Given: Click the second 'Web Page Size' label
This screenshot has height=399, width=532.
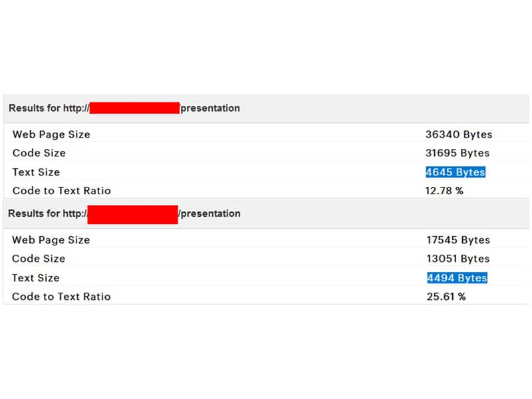Looking at the screenshot, I should [51, 240].
